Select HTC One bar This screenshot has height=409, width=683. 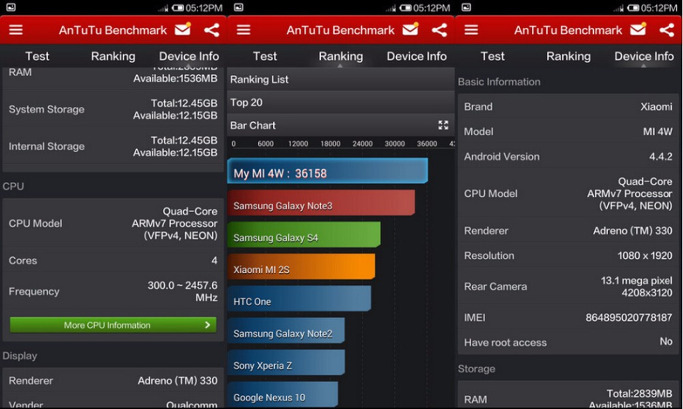[x=299, y=299]
